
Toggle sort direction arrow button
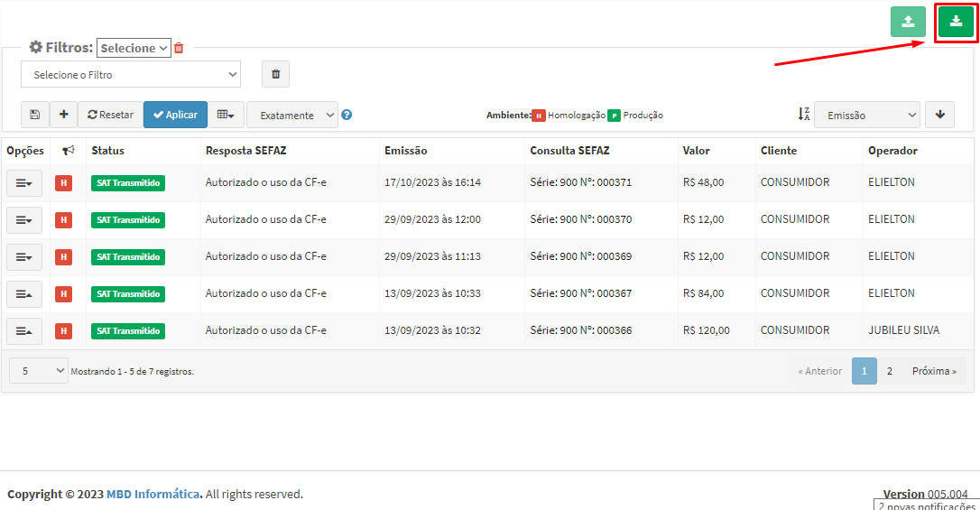(x=939, y=115)
